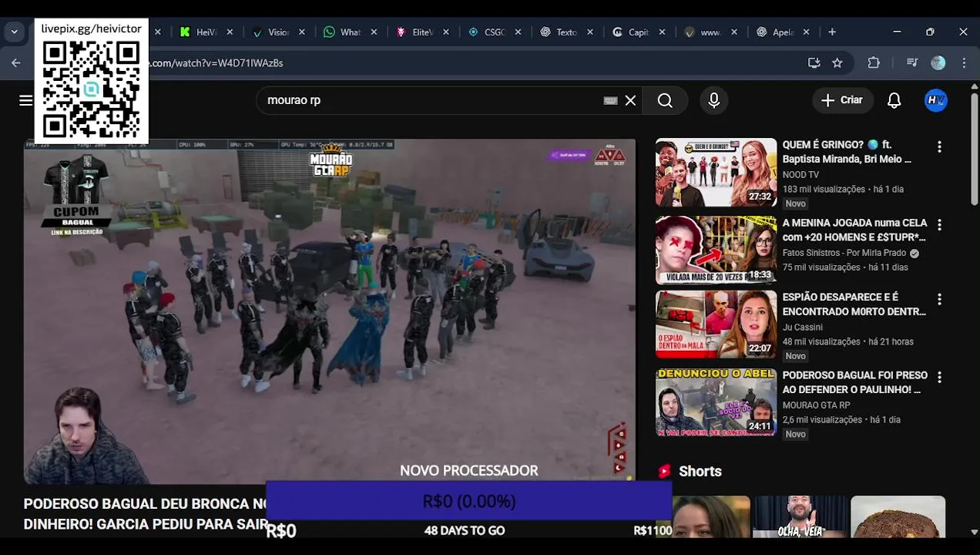Switch to the Visior browser tab
The height and width of the screenshot is (555, 980).
click(x=270, y=32)
